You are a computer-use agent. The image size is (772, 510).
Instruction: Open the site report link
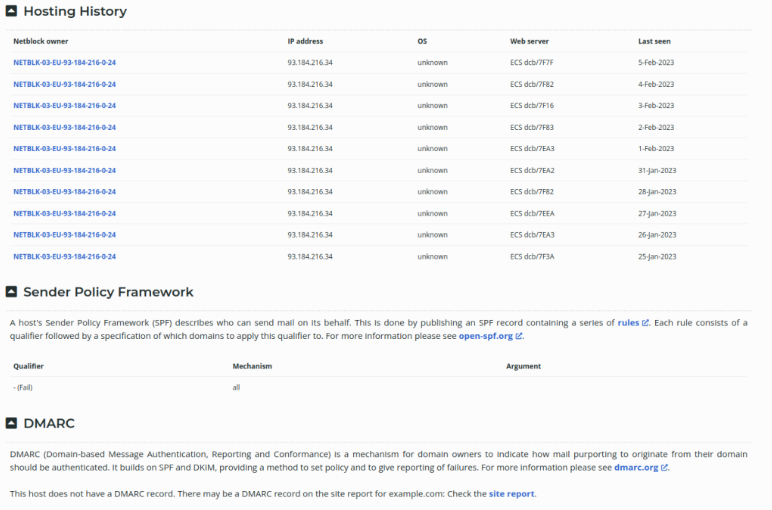click(511, 494)
